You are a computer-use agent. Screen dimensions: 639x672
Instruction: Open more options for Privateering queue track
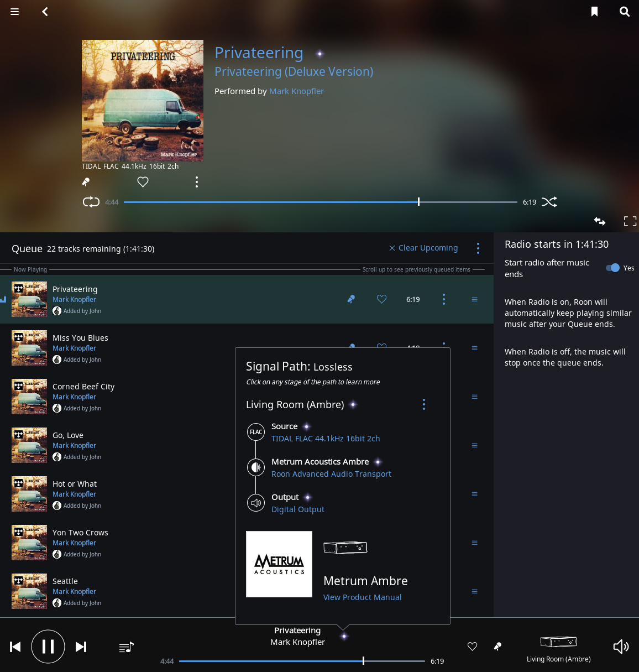[x=444, y=299]
